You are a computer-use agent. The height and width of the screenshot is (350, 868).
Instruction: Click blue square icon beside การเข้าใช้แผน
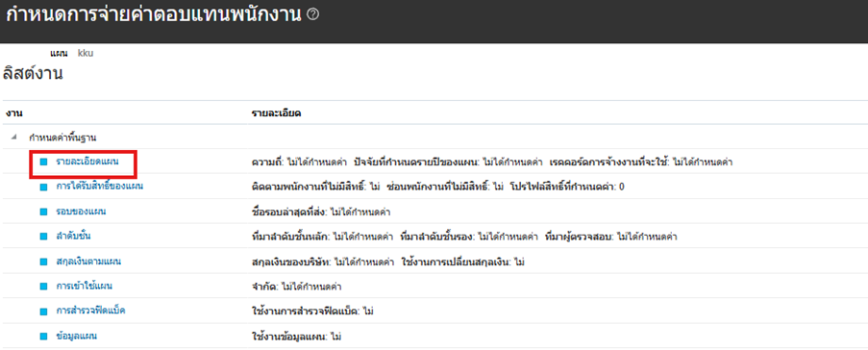(43, 287)
